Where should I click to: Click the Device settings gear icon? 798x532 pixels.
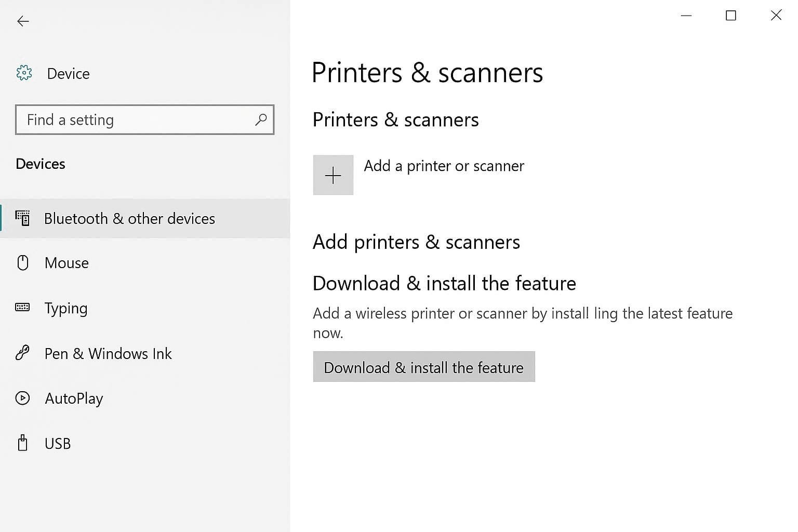click(24, 73)
